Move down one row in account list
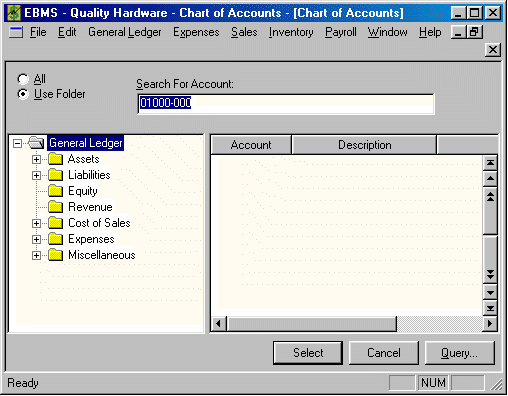The image size is (508, 396). 490,293
